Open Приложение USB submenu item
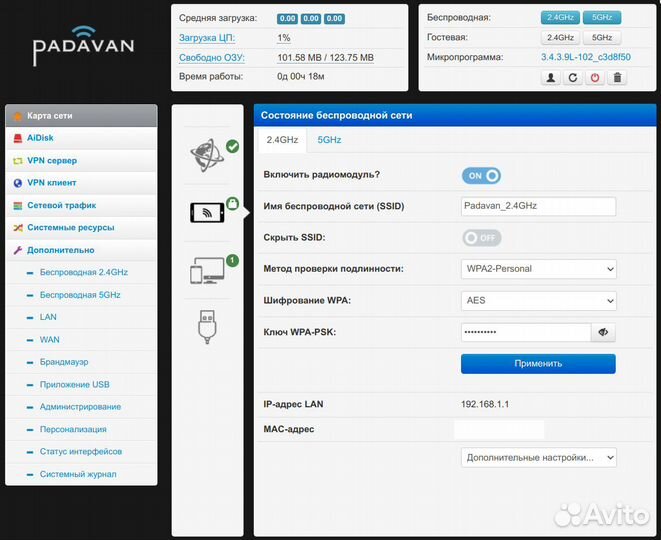Screen dimensions: 661x540 tap(75, 384)
